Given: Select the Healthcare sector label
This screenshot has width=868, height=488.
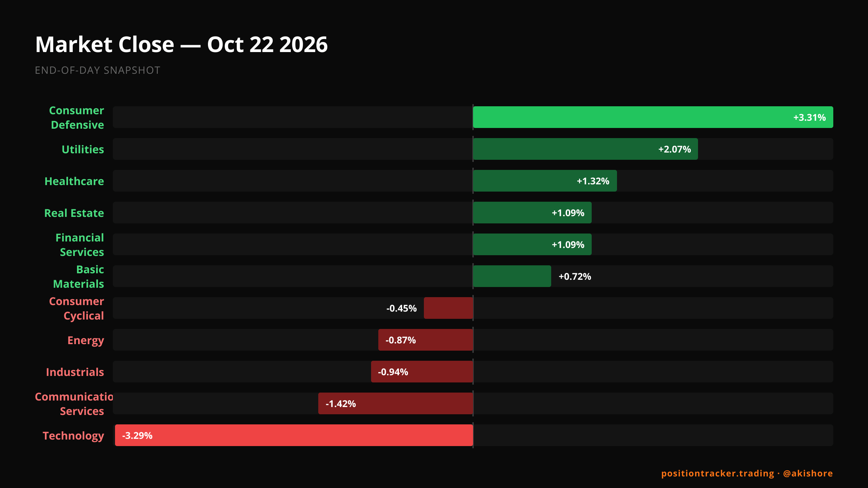Looking at the screenshot, I should point(74,181).
